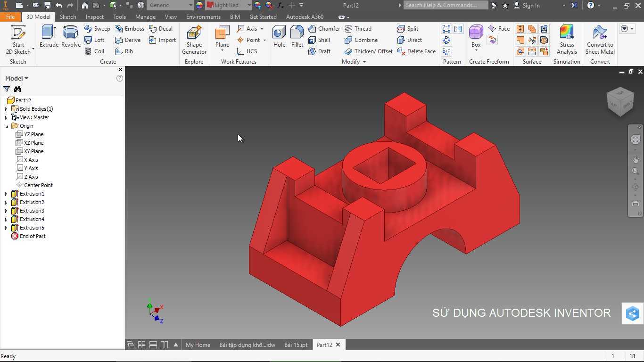This screenshot has width=644, height=362.
Task: Insert a UCS work feature
Action: tap(247, 51)
